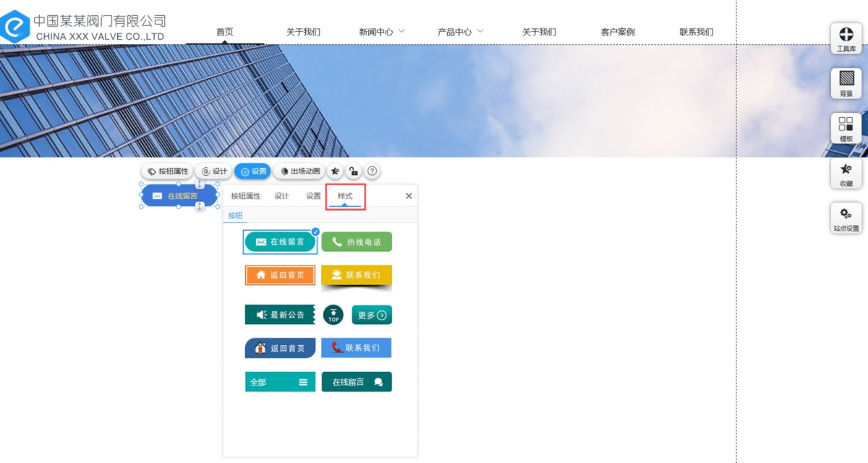Viewport: 868px width, 463px height.
Task: Click the help question mark icon
Action: (372, 171)
